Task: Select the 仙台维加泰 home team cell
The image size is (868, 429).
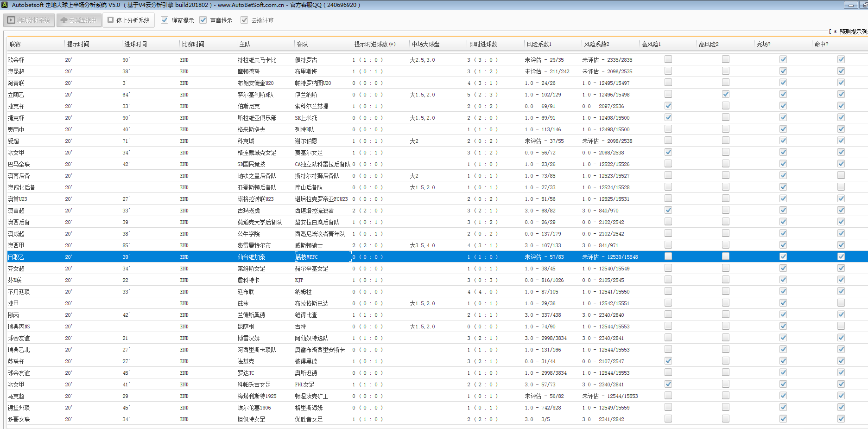Action: pos(252,257)
